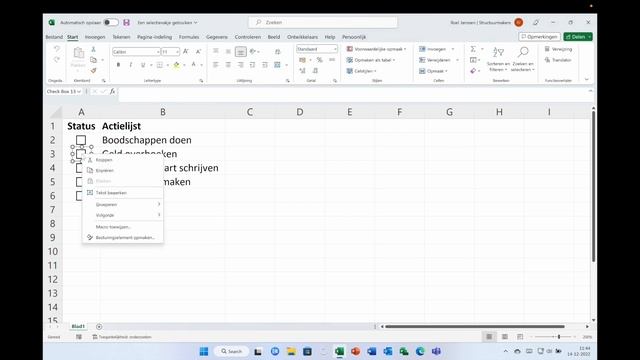Viewport: 640px width, 360px height.
Task: Align text left
Action: coord(216,64)
